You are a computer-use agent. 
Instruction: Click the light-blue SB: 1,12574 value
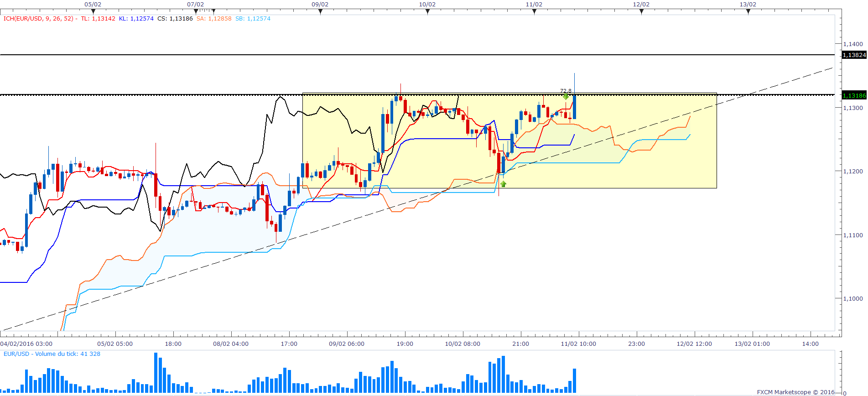click(253, 19)
